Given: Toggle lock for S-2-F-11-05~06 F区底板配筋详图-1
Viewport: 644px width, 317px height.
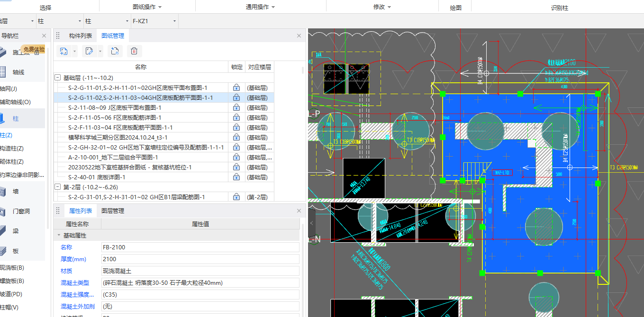Looking at the screenshot, I should point(236,117).
